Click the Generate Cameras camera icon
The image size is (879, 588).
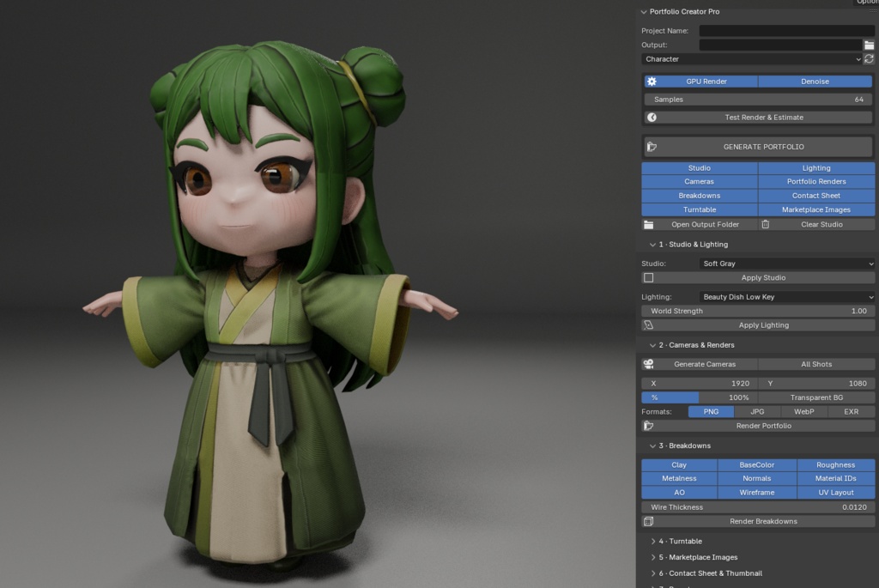coord(649,364)
